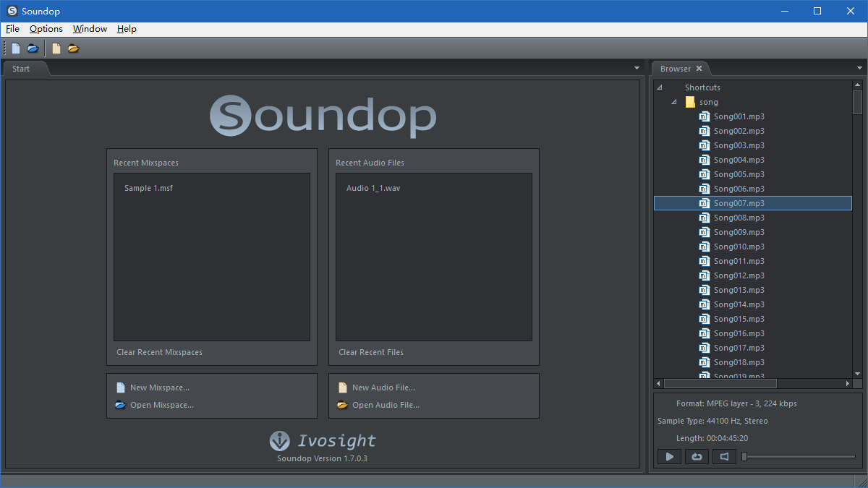
Task: Click the speaker icon in the preview controls
Action: (723, 456)
